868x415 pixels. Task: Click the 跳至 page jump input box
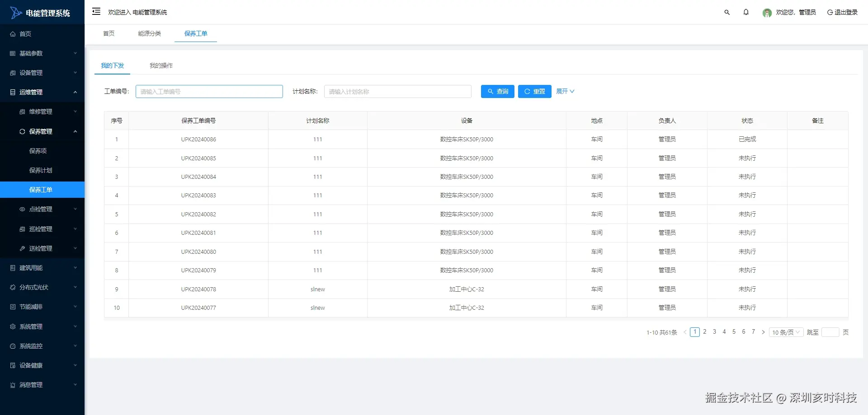[x=830, y=332]
